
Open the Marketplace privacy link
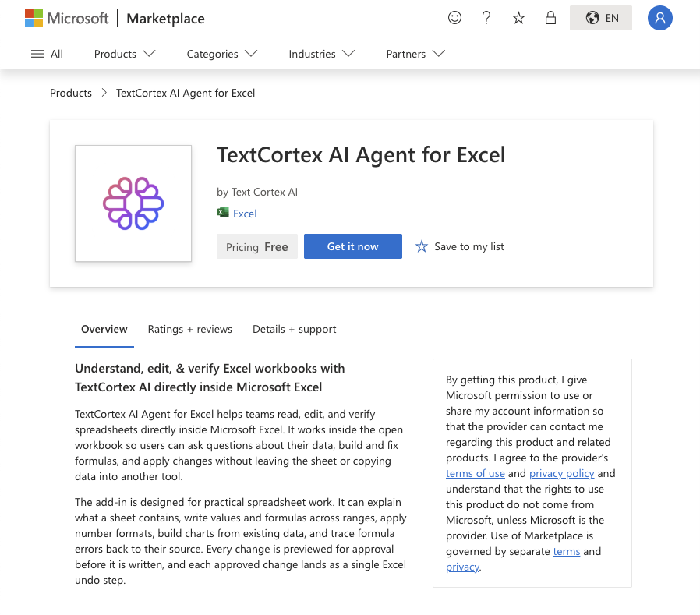(462, 567)
